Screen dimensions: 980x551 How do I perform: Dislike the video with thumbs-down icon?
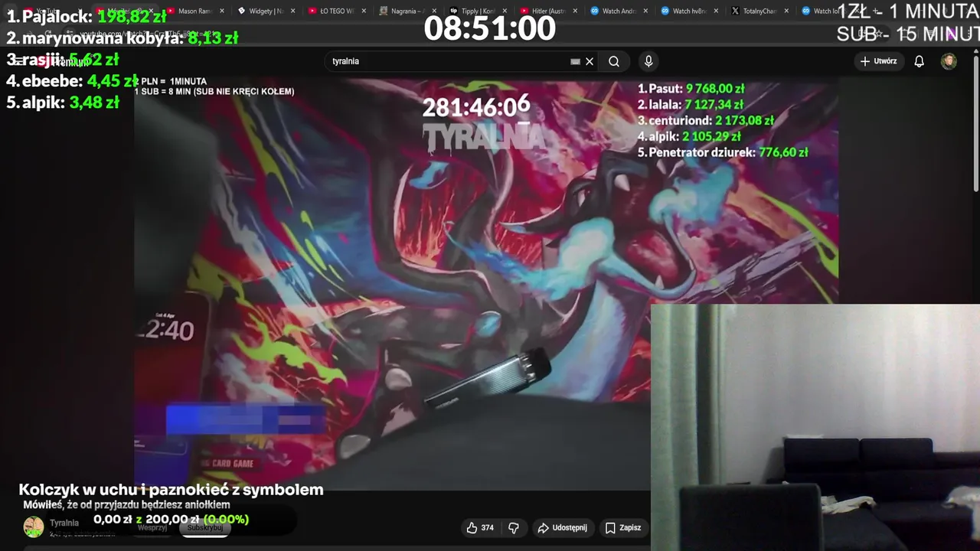click(x=514, y=527)
